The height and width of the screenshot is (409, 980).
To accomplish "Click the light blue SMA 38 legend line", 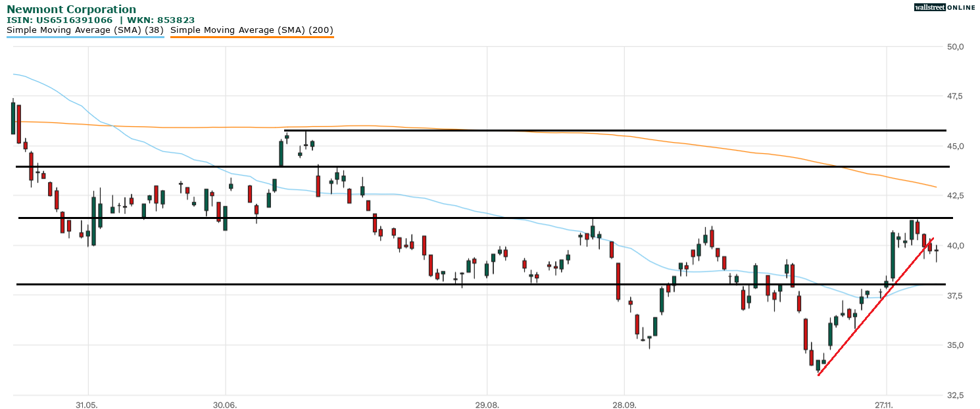I will tap(85, 37).
